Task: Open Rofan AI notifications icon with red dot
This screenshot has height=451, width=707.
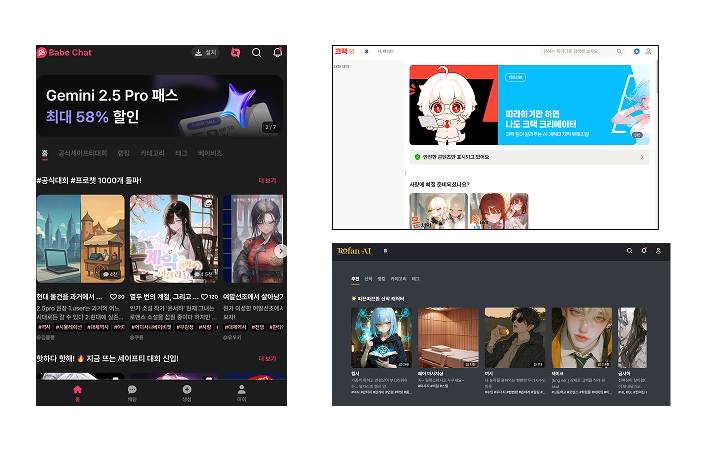Action: coord(644,250)
